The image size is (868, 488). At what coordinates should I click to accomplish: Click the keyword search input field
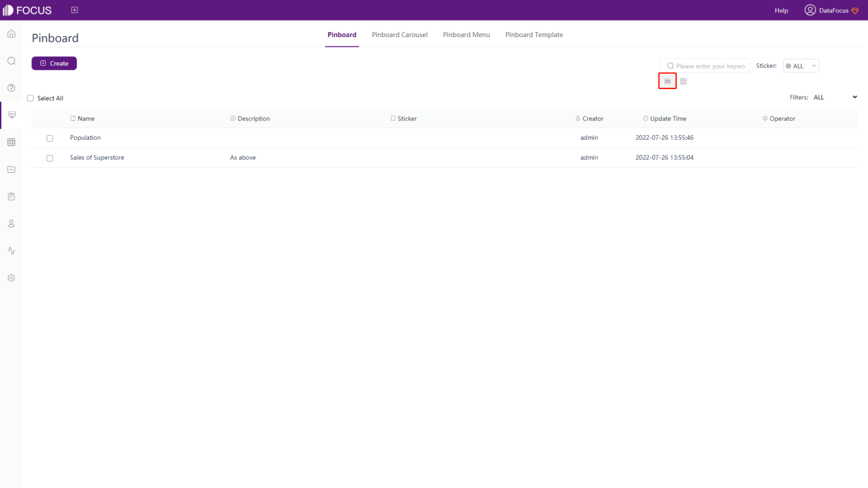[705, 66]
